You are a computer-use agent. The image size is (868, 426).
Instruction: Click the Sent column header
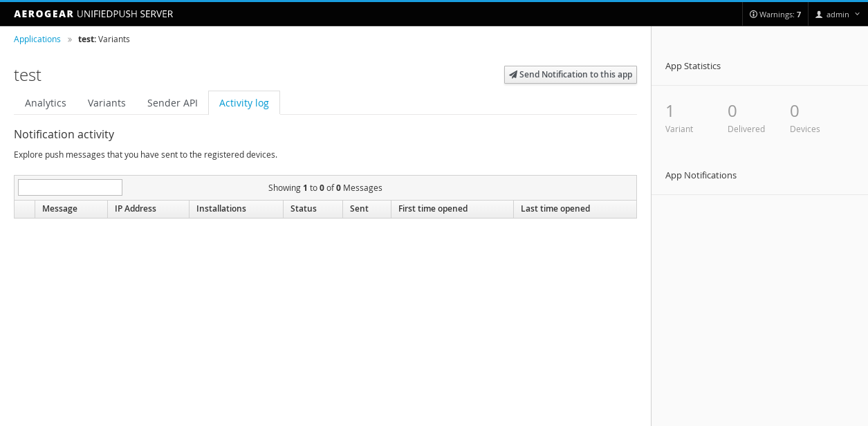(x=360, y=209)
